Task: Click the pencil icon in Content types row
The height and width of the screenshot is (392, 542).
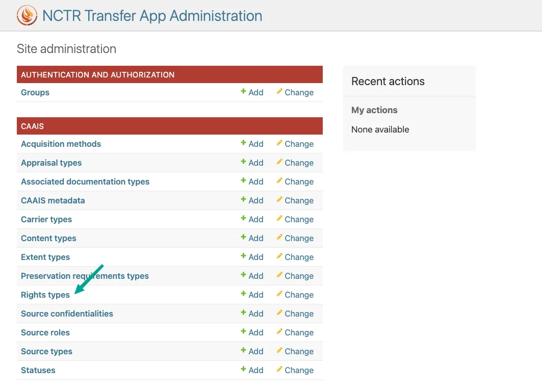Action: [x=279, y=237]
